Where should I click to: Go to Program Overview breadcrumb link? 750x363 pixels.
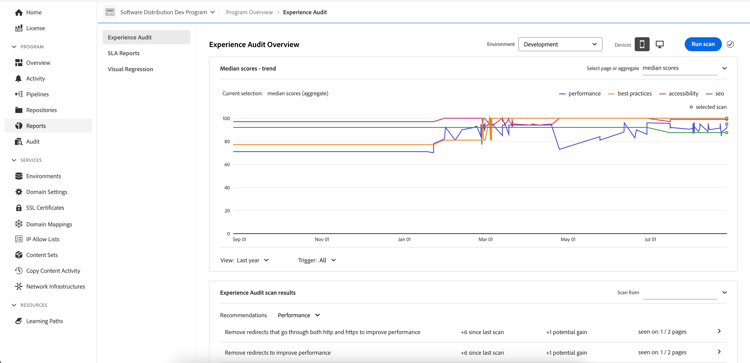tap(249, 12)
